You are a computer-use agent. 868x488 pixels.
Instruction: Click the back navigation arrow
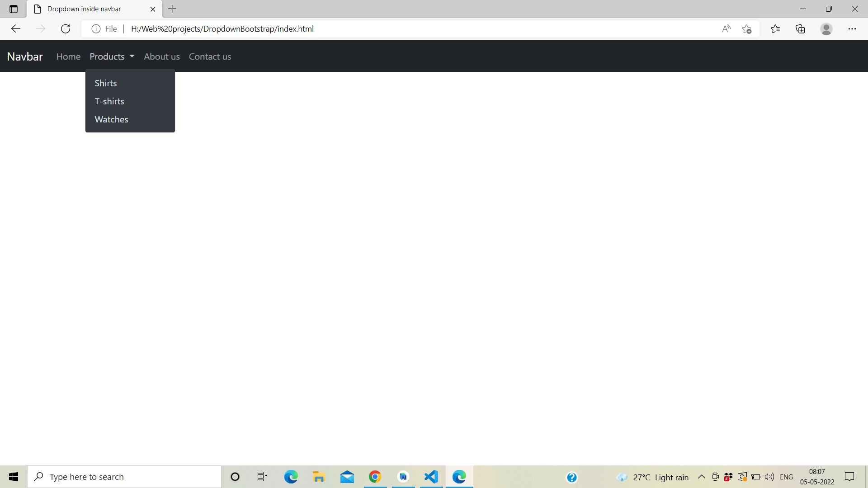click(x=16, y=28)
